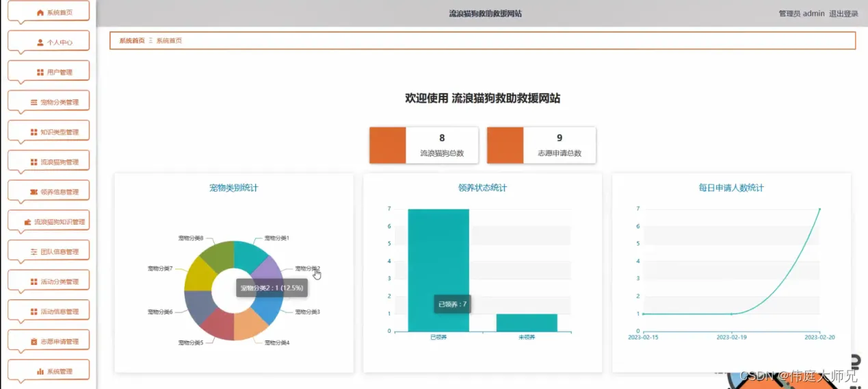Click the 未领养 x-axis label

click(527, 337)
